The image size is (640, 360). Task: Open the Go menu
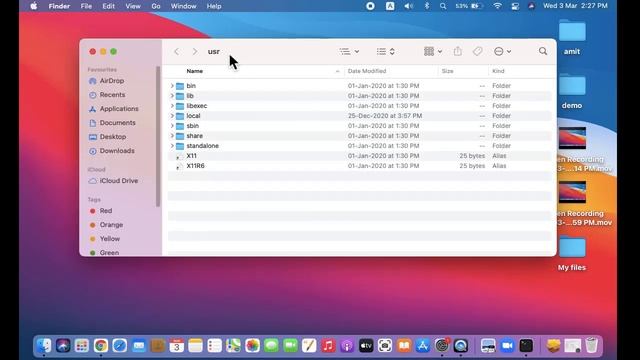coord(156,6)
